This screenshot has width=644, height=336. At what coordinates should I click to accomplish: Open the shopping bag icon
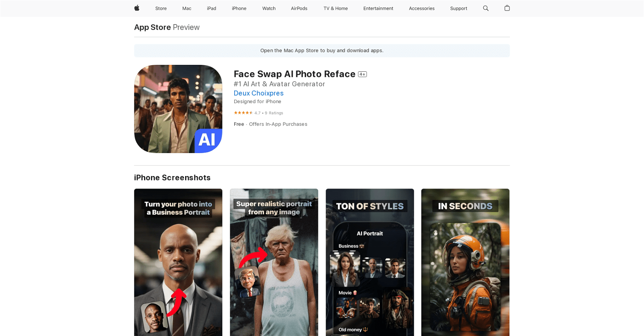[507, 8]
